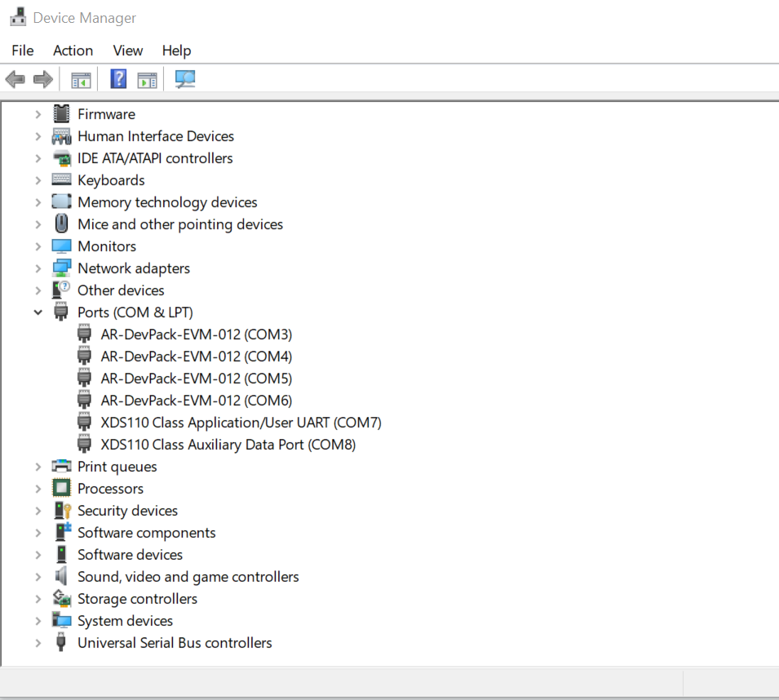The height and width of the screenshot is (700, 779).
Task: Click the Keyboards category icon
Action: coord(62,179)
